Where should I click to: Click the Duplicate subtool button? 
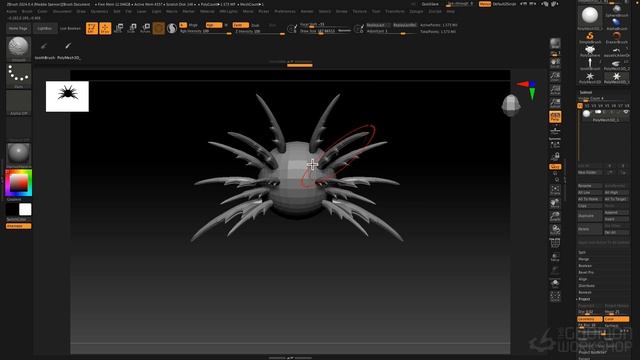click(590, 216)
